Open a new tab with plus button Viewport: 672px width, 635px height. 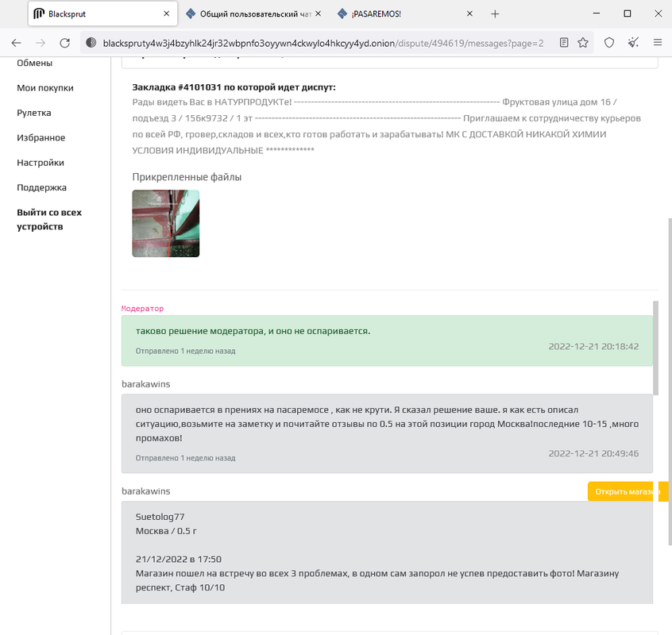click(x=495, y=14)
